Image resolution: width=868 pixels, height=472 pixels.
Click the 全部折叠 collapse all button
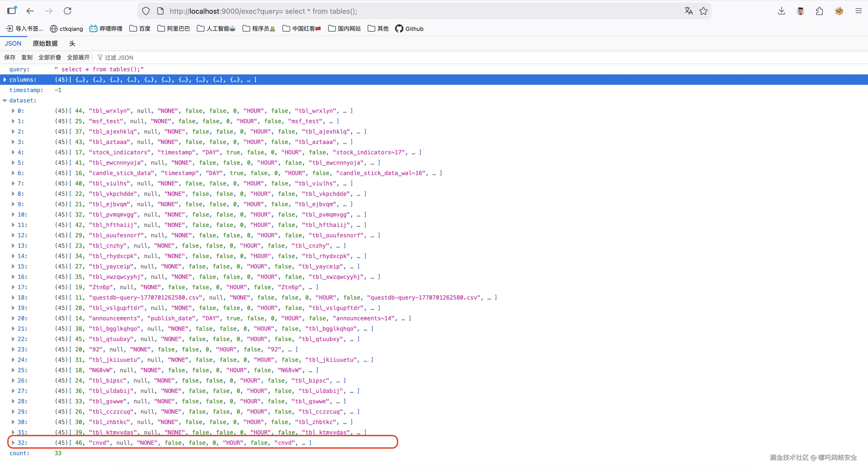pos(50,58)
